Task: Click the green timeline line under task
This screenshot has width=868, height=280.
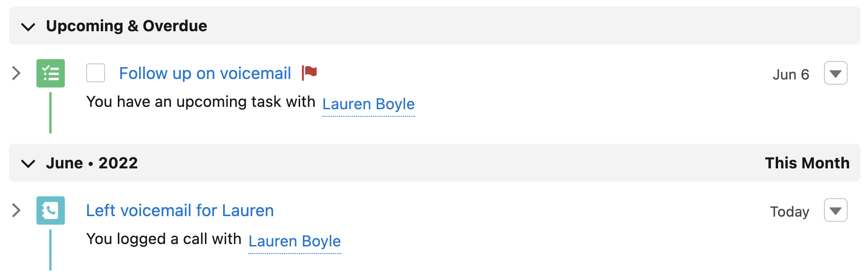Action: (51, 113)
